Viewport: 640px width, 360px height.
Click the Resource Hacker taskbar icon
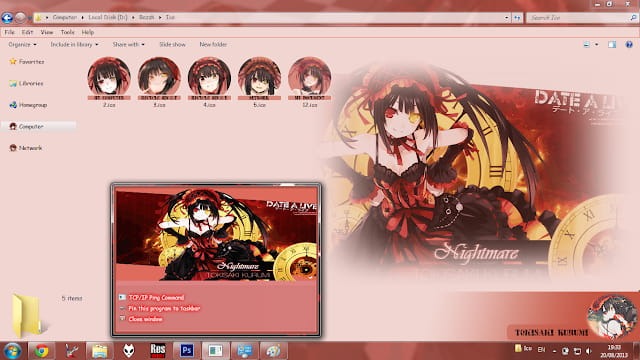tap(158, 351)
